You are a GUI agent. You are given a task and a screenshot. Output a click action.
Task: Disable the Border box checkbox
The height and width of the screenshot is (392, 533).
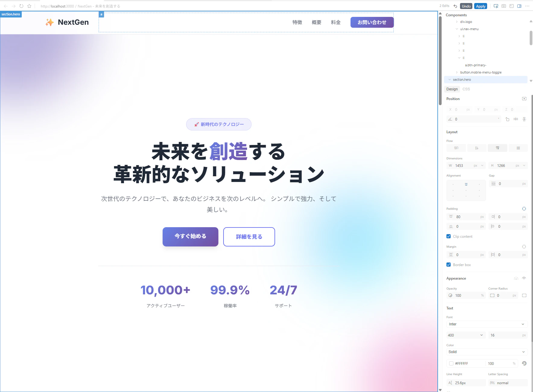pyautogui.click(x=449, y=265)
